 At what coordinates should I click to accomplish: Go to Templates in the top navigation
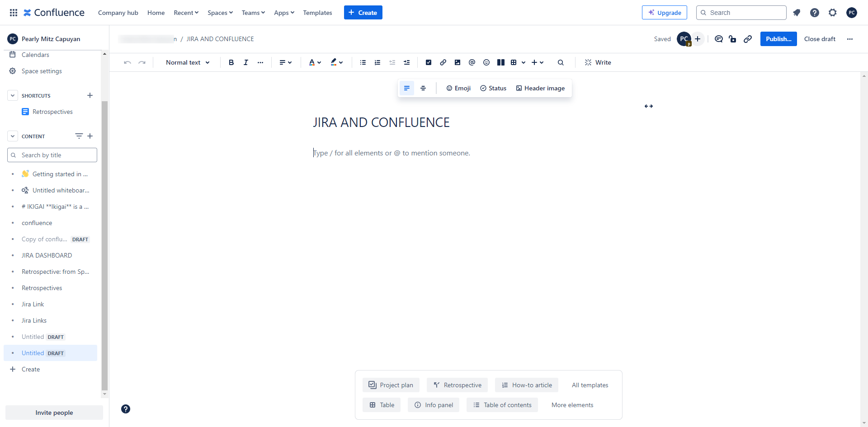[x=317, y=13]
